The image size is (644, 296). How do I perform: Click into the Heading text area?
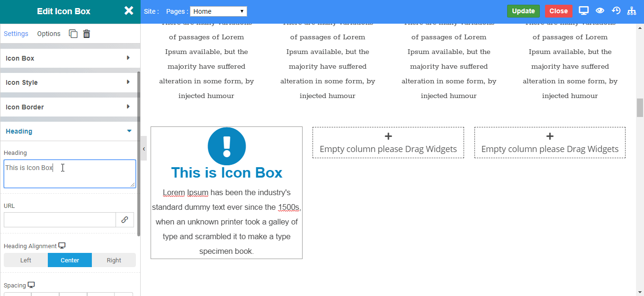[x=70, y=174]
